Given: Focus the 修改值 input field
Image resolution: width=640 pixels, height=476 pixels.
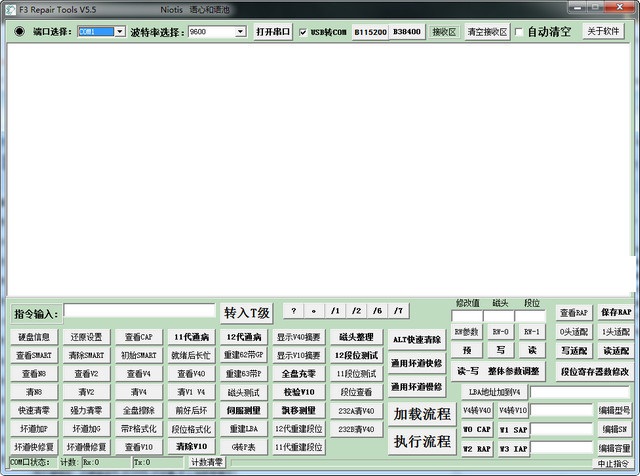Looking at the screenshot, I should click(x=467, y=316).
